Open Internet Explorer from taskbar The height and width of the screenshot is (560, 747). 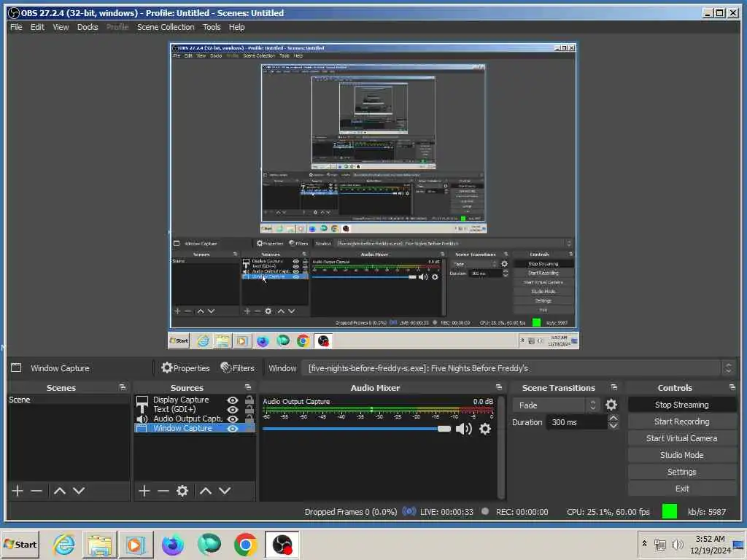click(64, 544)
